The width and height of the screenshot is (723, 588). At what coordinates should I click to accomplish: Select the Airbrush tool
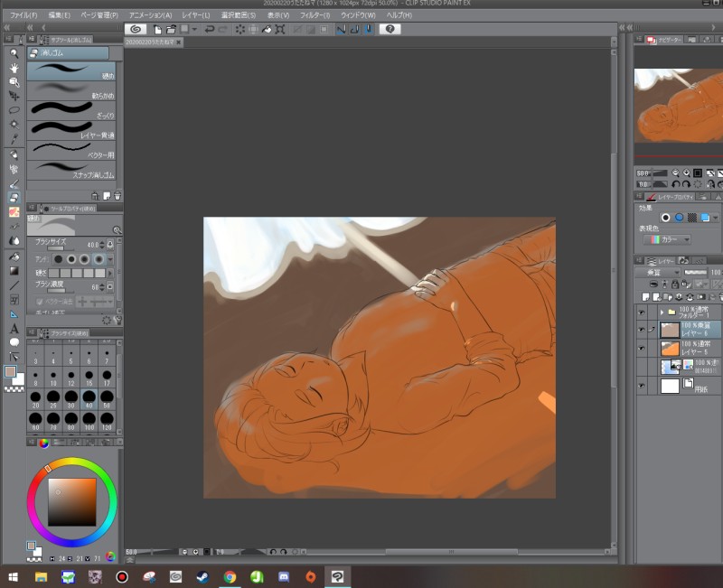point(14,169)
